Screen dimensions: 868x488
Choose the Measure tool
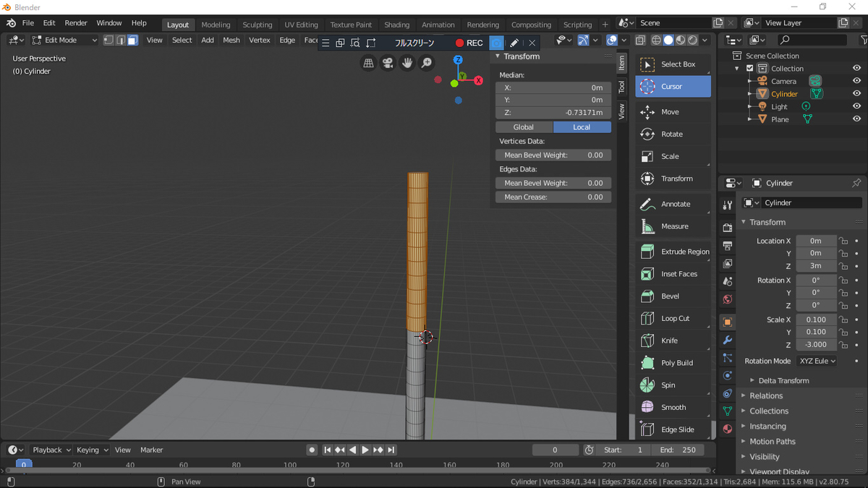tap(673, 226)
